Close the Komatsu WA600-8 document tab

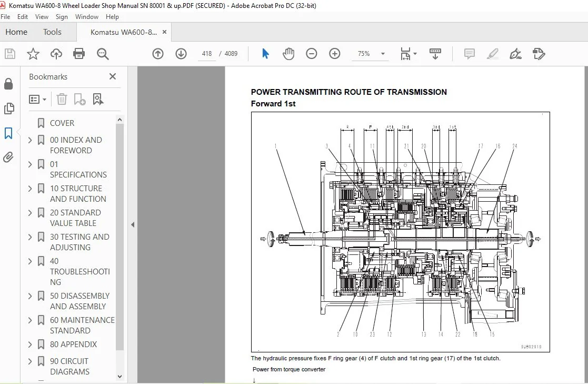pos(164,32)
